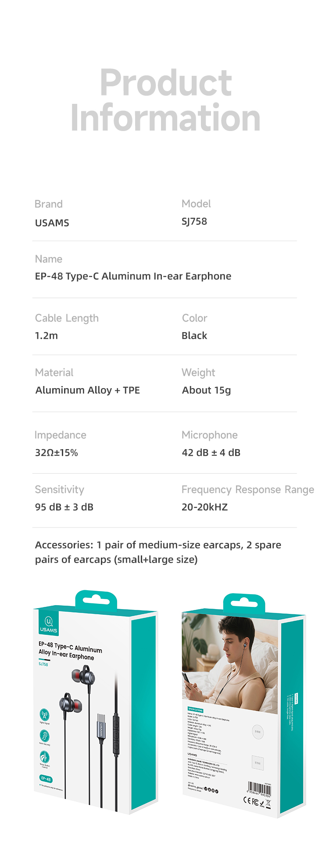This screenshot has height=868, width=329.
Task: Click the social media icons on back box
Action: [x=211, y=790]
